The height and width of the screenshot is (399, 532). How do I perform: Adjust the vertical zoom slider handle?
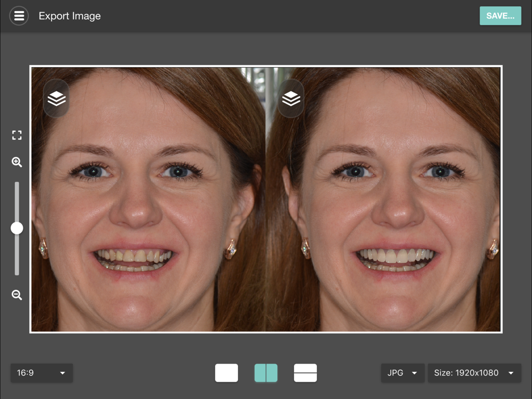coord(17,228)
